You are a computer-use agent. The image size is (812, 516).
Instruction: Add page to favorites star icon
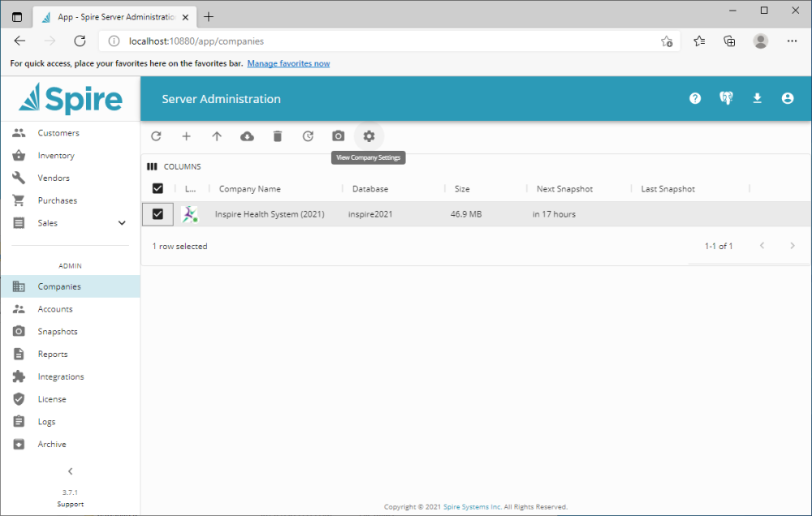coord(667,41)
